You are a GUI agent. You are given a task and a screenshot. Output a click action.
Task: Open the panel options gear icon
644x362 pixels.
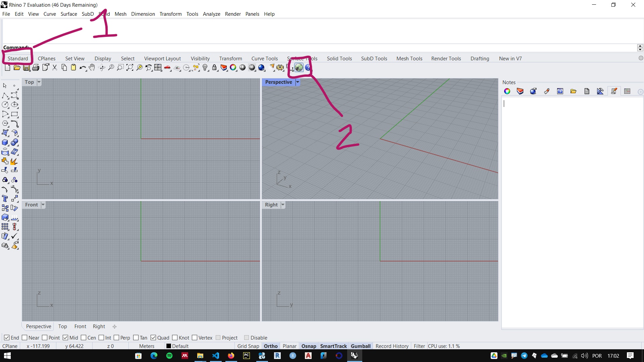[x=640, y=92]
